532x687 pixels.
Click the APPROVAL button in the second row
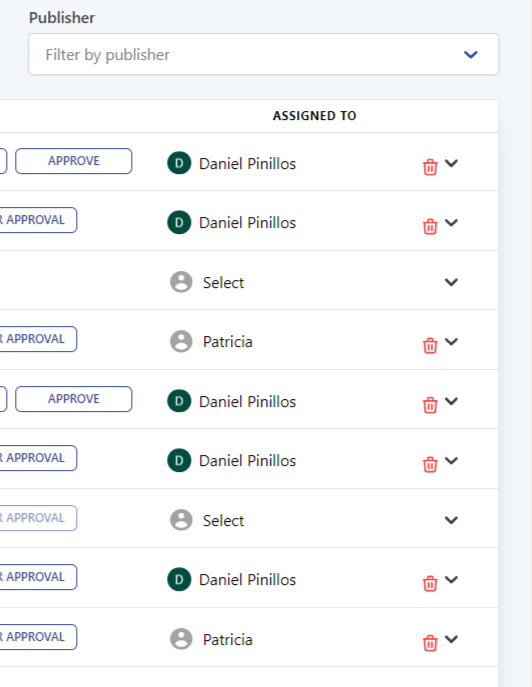click(38, 220)
